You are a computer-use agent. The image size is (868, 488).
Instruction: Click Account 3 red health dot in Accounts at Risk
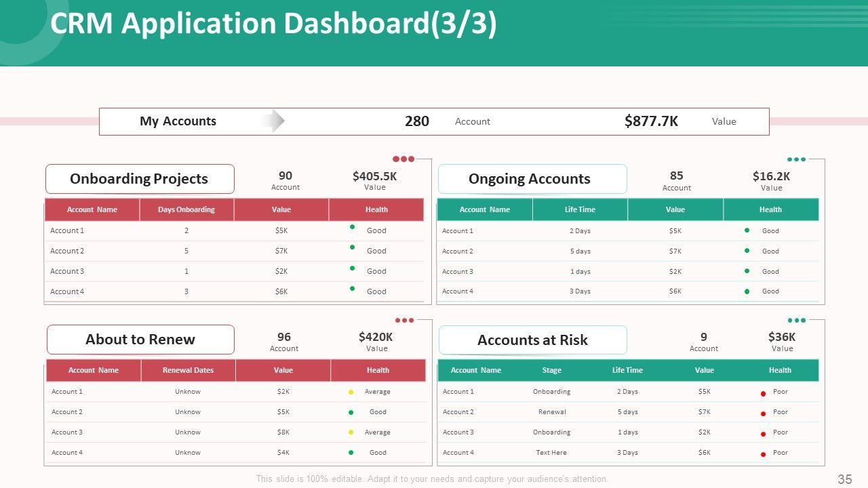763,434
